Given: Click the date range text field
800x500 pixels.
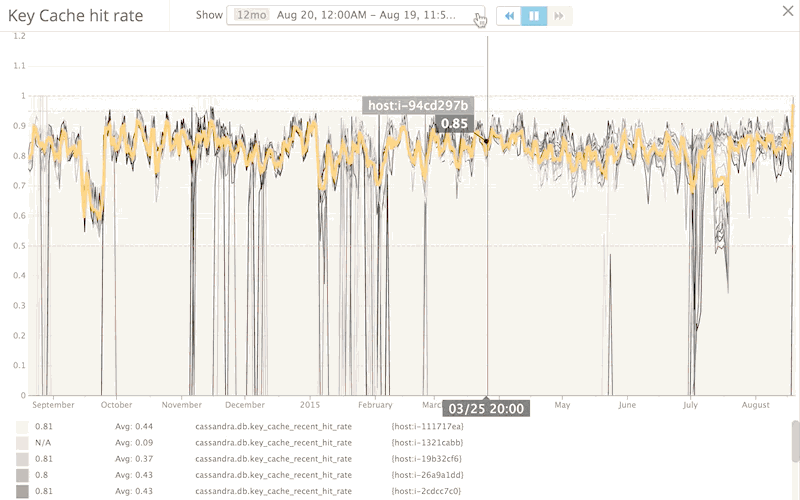Looking at the screenshot, I should click(356, 15).
